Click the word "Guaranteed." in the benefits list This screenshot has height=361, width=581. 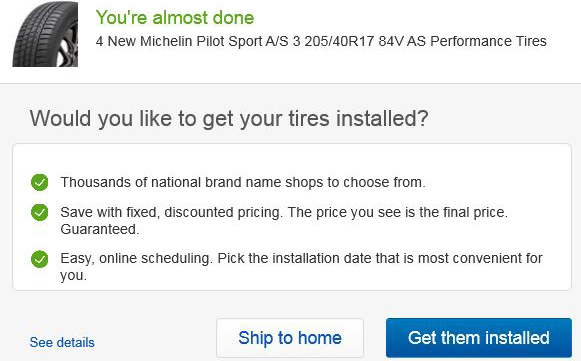coord(100,229)
